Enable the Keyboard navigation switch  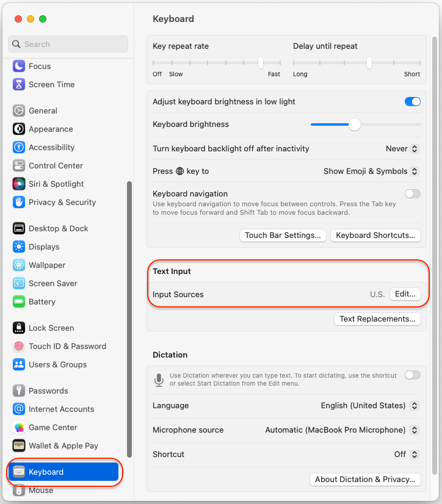[412, 193]
